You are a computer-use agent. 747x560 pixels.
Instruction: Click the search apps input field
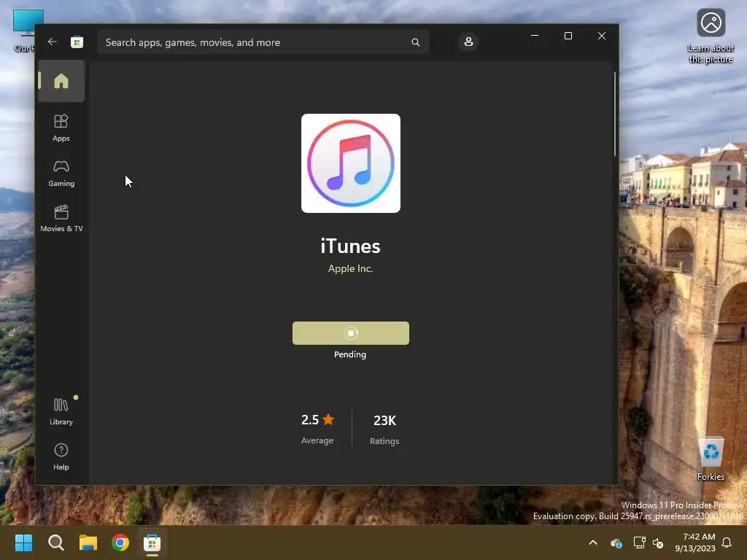coord(263,42)
